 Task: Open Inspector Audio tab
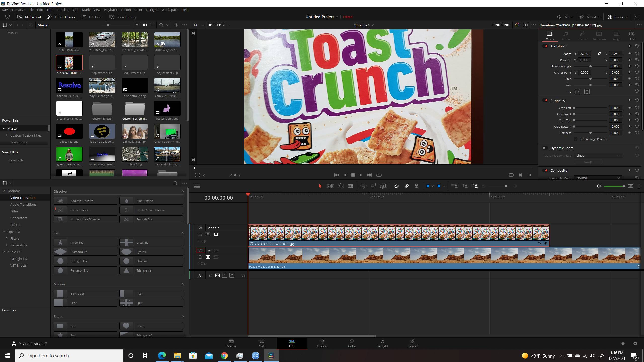click(566, 36)
